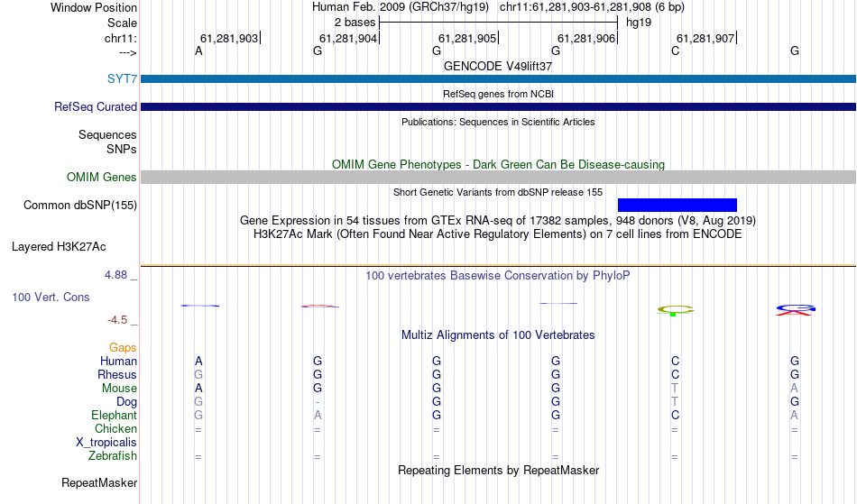Click 'Short Genetic Variants from dbSNP release 155'

[498, 192]
